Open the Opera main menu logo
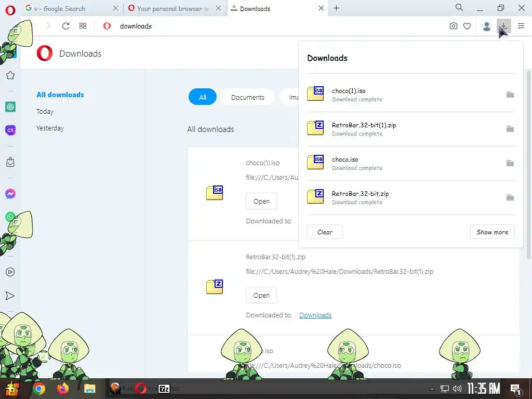This screenshot has height=399, width=532. pos(10,9)
